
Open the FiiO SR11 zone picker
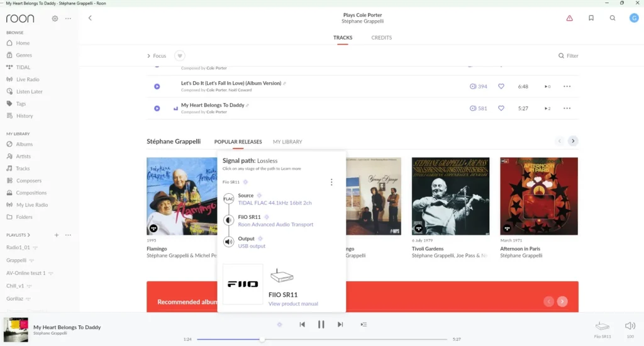click(602, 329)
